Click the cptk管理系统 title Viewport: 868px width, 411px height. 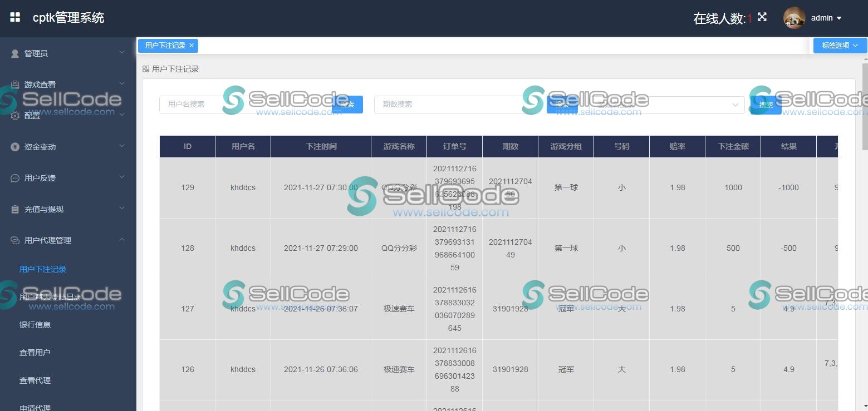[x=68, y=18]
